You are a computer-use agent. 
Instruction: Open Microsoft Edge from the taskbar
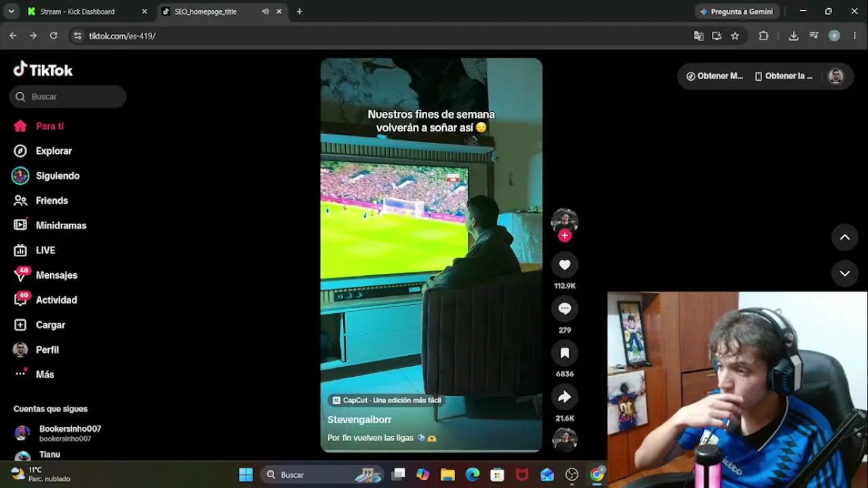[x=473, y=474]
